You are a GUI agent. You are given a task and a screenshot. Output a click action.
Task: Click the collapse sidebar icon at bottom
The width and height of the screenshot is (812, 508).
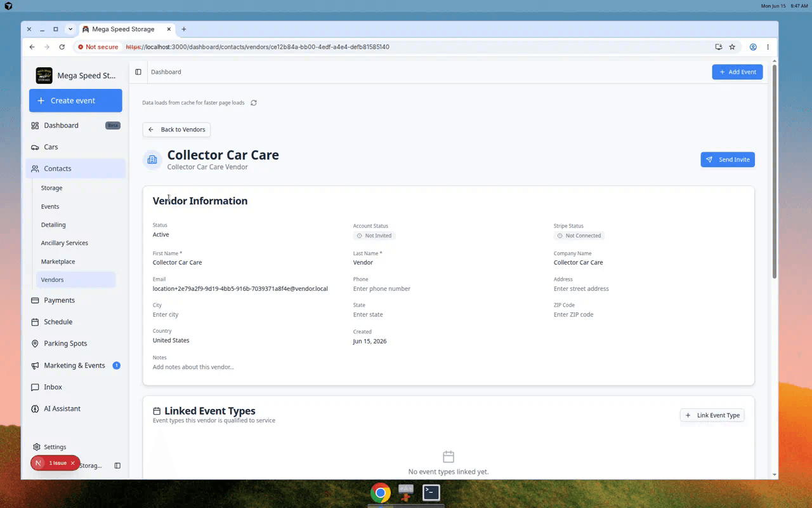(x=117, y=465)
